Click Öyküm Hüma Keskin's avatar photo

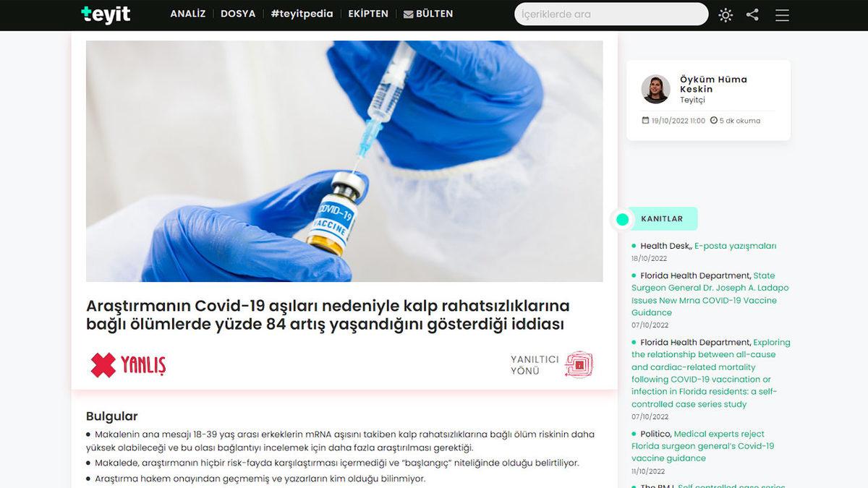(655, 90)
